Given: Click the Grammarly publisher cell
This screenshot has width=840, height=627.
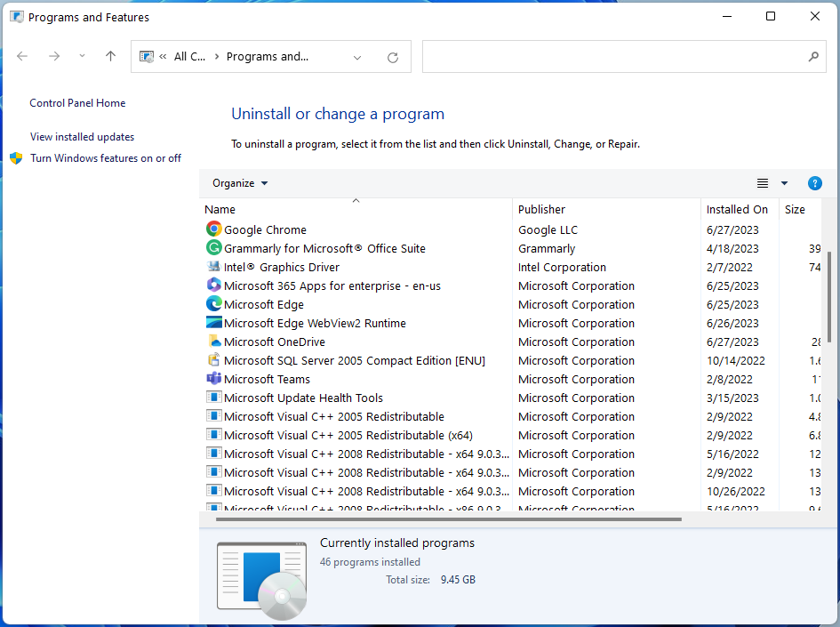Looking at the screenshot, I should tap(547, 248).
